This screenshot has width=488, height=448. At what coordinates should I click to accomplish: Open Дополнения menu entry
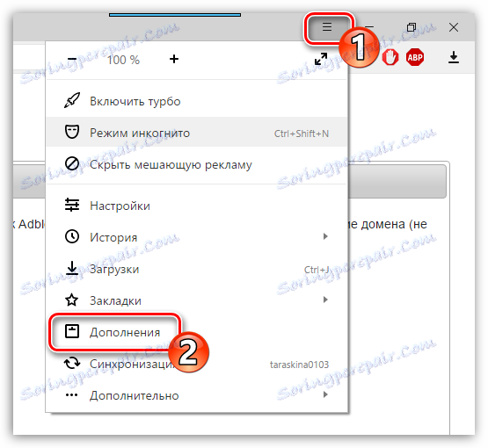click(x=196, y=332)
